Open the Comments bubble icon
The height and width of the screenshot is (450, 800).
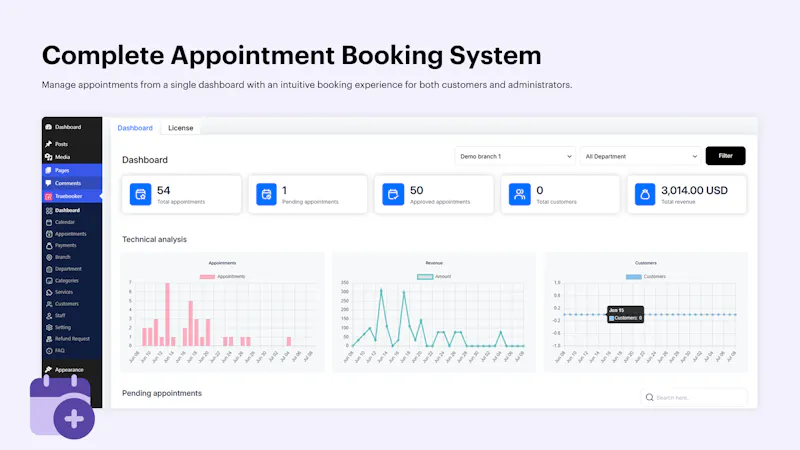[48, 183]
